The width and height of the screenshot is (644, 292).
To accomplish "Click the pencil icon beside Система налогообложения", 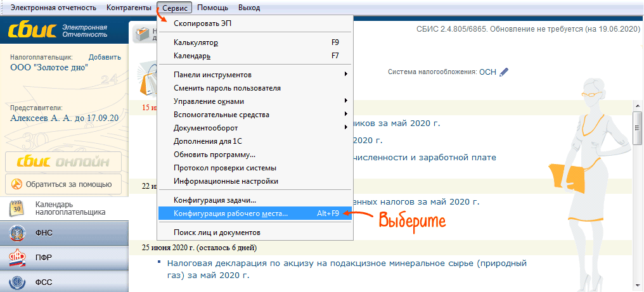I will click(504, 72).
